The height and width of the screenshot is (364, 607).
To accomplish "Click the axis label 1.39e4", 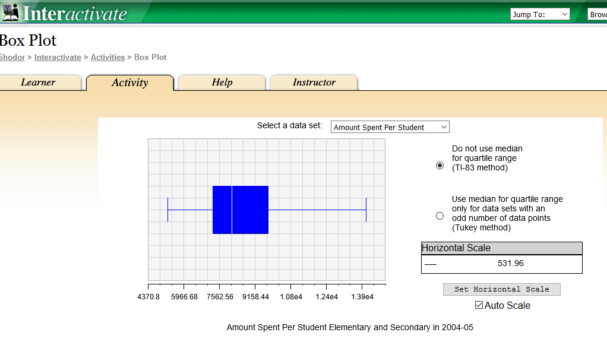I will point(362,297).
